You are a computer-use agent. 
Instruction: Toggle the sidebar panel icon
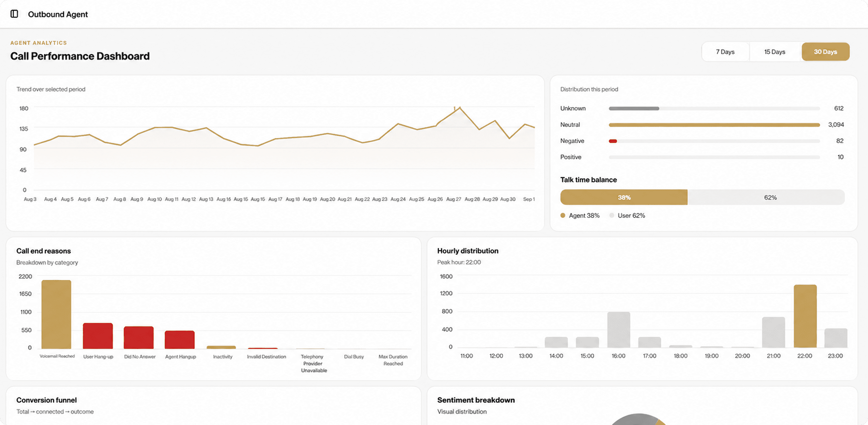click(14, 14)
